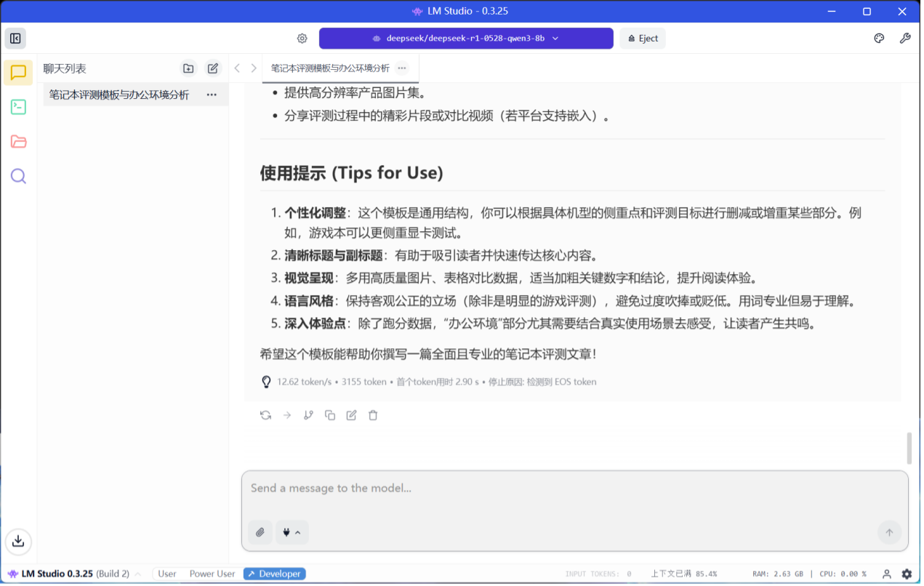Eject the loaded model
Screen dimensions: 924x586
642,39
